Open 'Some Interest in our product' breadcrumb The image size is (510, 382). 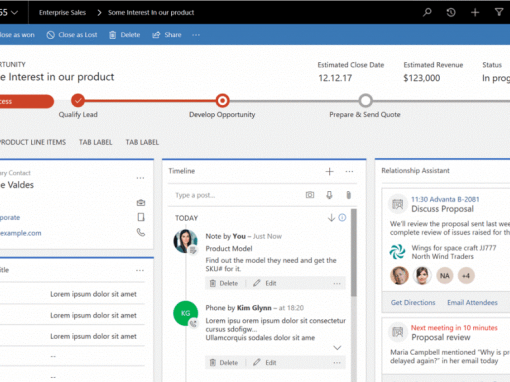pyautogui.click(x=151, y=12)
